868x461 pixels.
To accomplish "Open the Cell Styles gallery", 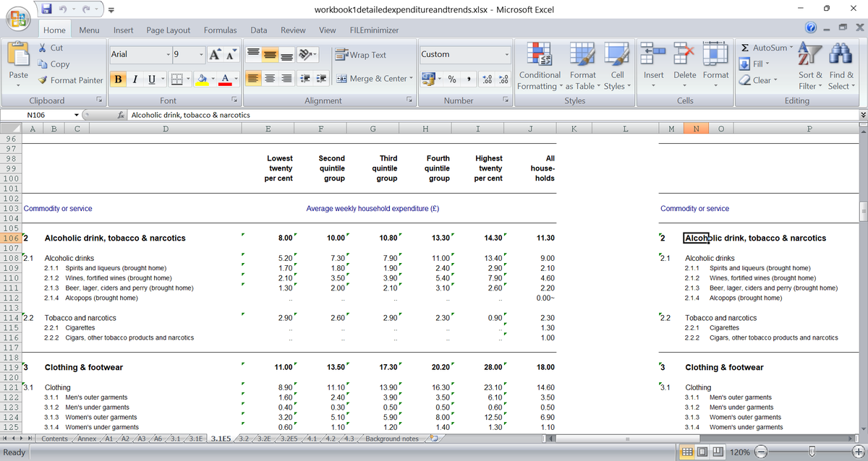I will (617, 65).
